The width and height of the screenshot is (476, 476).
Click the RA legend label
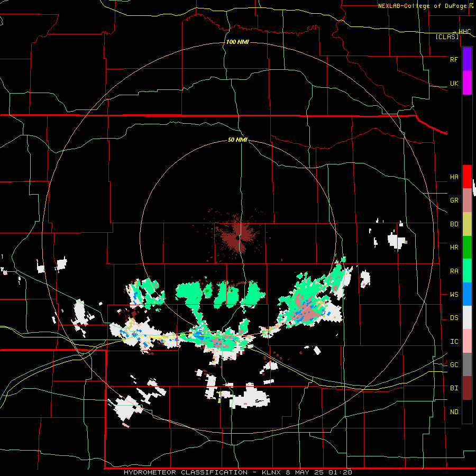454,271
